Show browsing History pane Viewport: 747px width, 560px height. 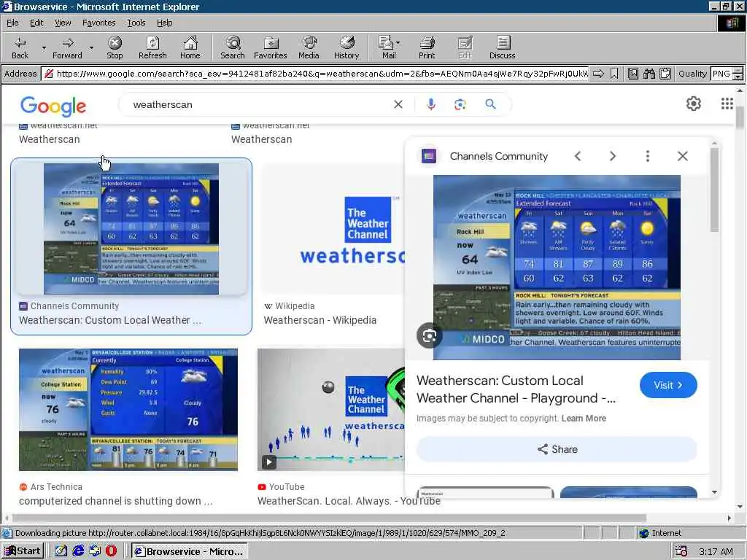347,47
